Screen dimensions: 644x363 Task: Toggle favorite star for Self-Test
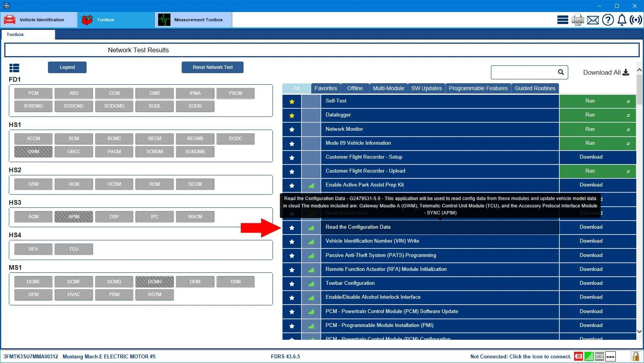tap(292, 101)
